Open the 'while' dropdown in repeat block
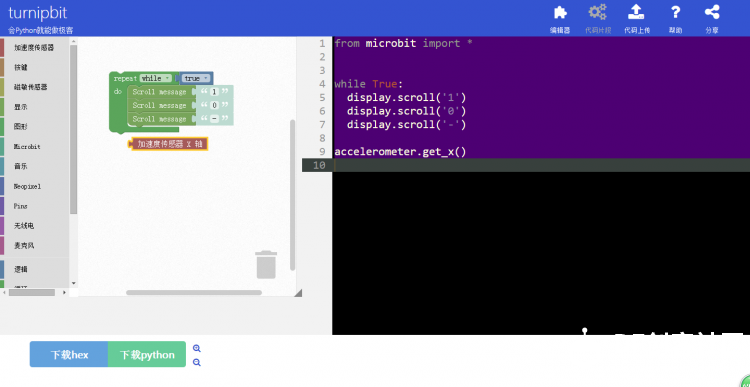 pos(155,78)
